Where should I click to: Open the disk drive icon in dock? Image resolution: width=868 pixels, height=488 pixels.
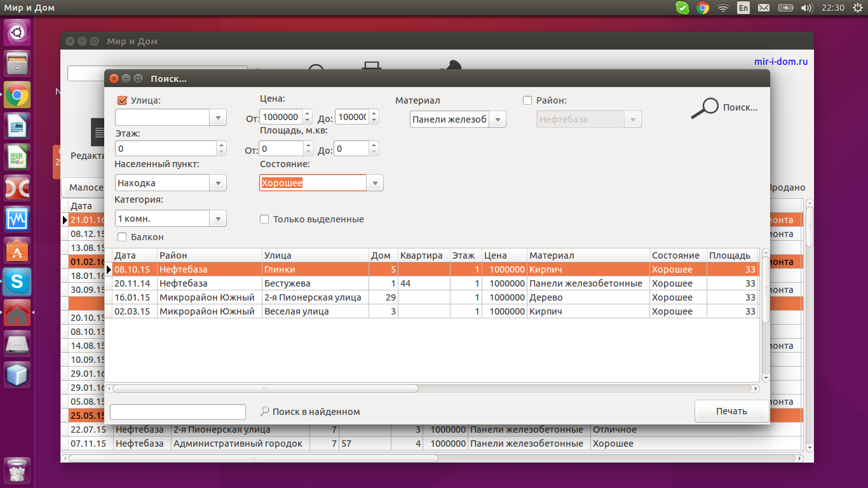click(x=17, y=344)
